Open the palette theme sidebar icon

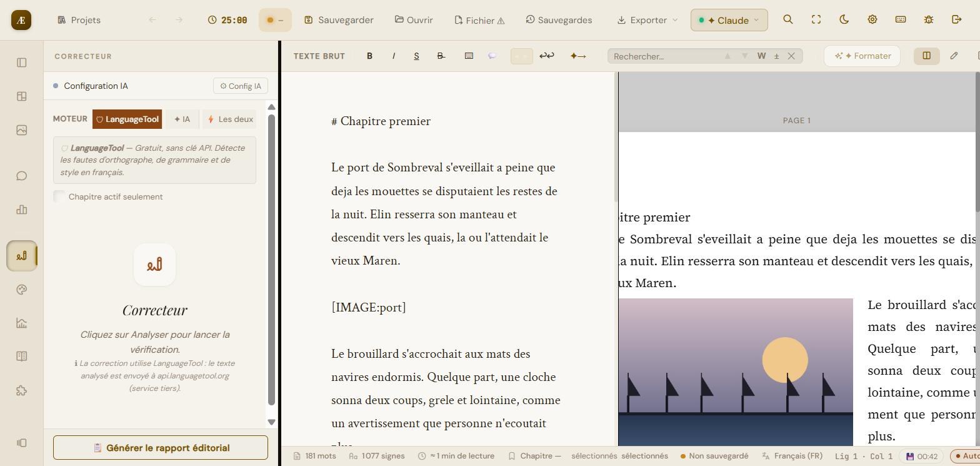pyautogui.click(x=22, y=290)
